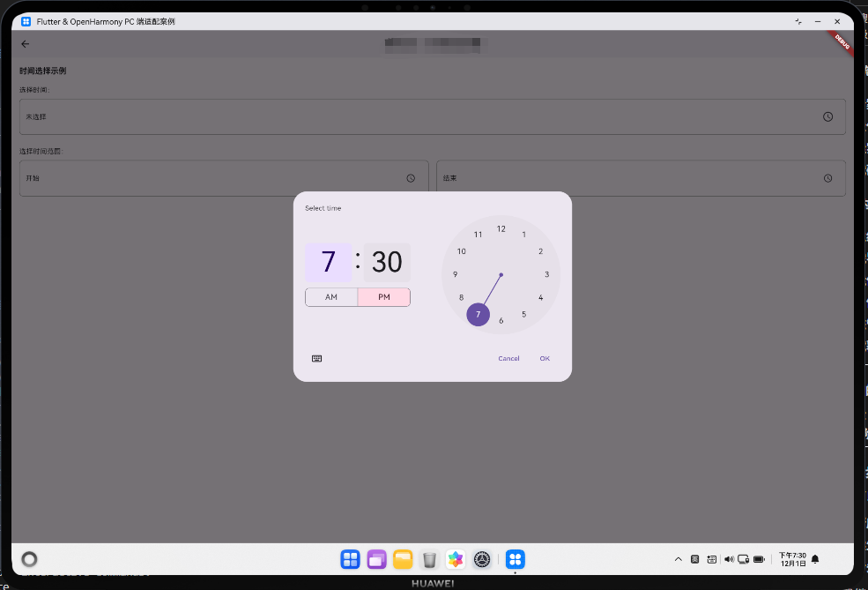Pick 8 on the clock dial
This screenshot has height=590, width=868.
(461, 297)
